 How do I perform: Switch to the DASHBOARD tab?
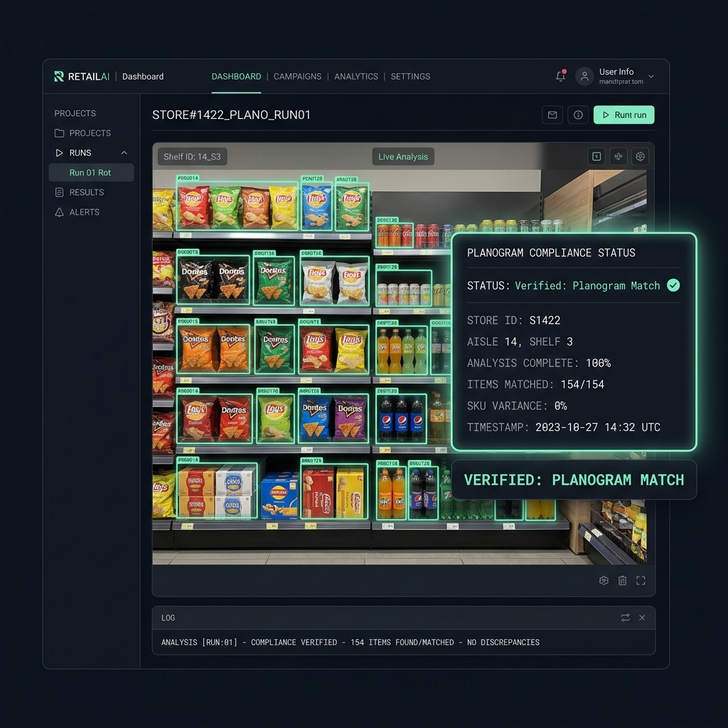point(236,77)
